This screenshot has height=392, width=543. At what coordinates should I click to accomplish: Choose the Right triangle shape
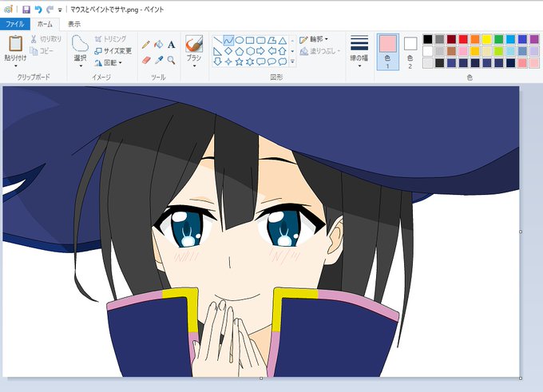(217, 52)
